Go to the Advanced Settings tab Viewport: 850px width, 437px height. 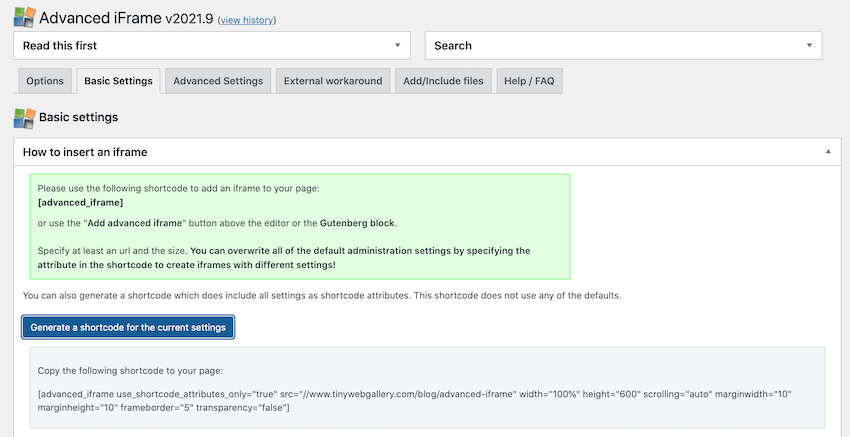pos(218,81)
